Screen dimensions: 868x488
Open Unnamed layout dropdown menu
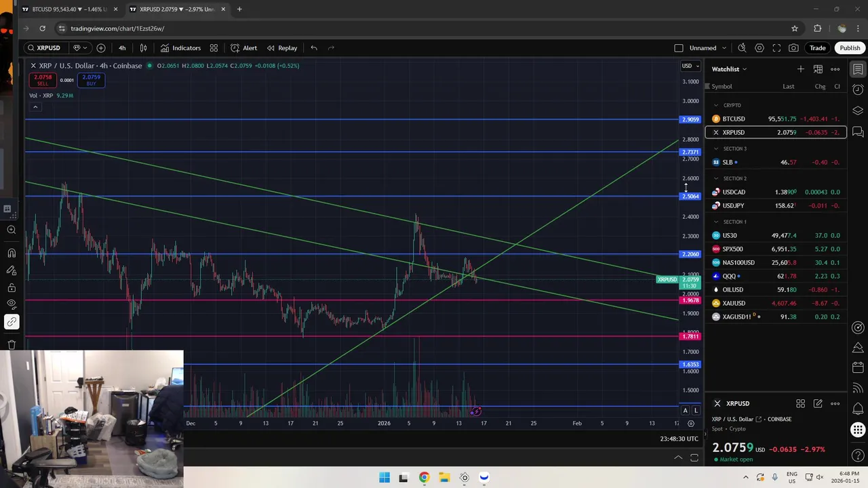[708, 48]
